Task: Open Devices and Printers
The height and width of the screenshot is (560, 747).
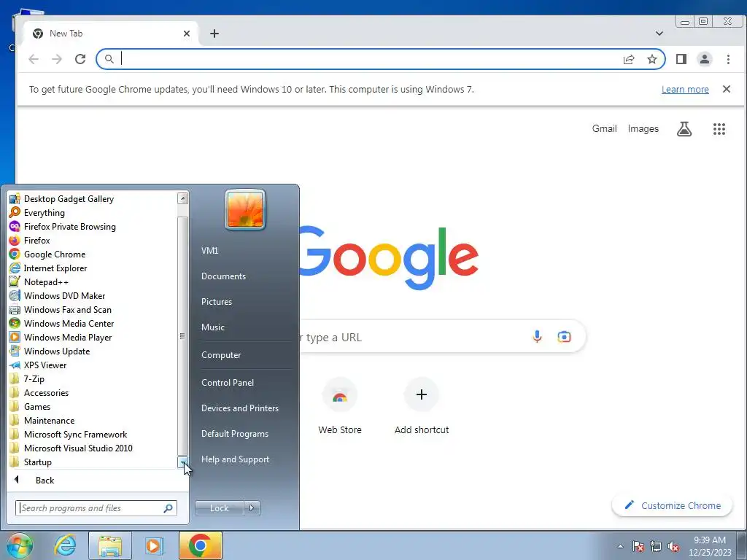Action: [244, 408]
